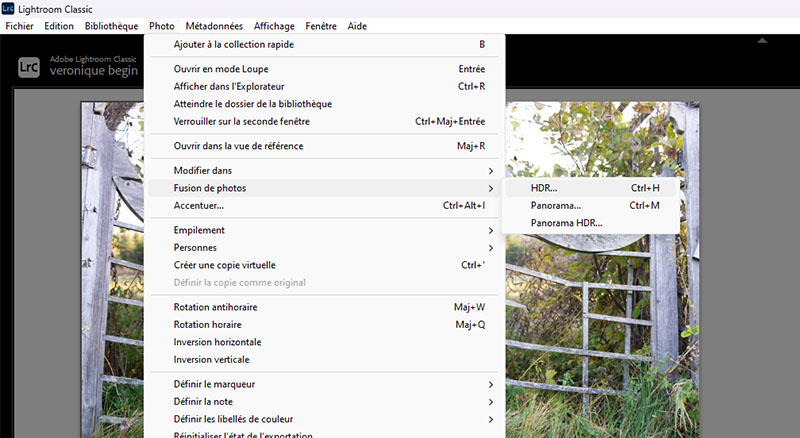This screenshot has height=438, width=800.
Task: Choose Rotation horaire
Action: pyautogui.click(x=324, y=324)
